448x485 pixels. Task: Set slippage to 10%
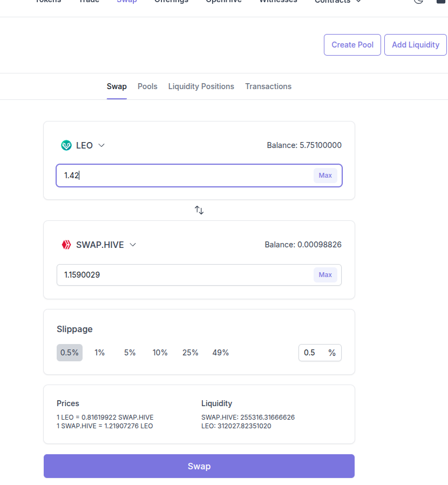click(160, 353)
